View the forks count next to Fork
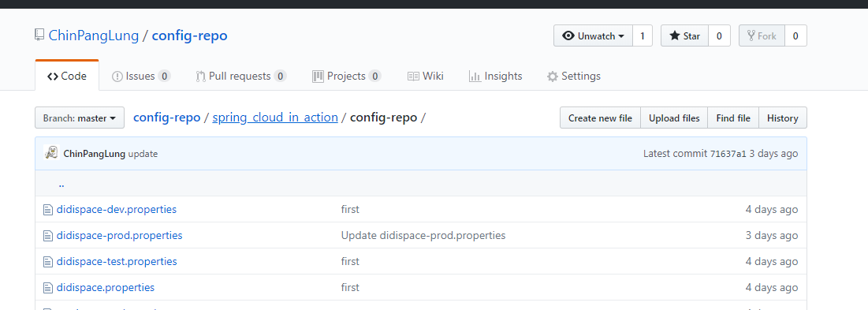The height and width of the screenshot is (310, 868). 795,36
